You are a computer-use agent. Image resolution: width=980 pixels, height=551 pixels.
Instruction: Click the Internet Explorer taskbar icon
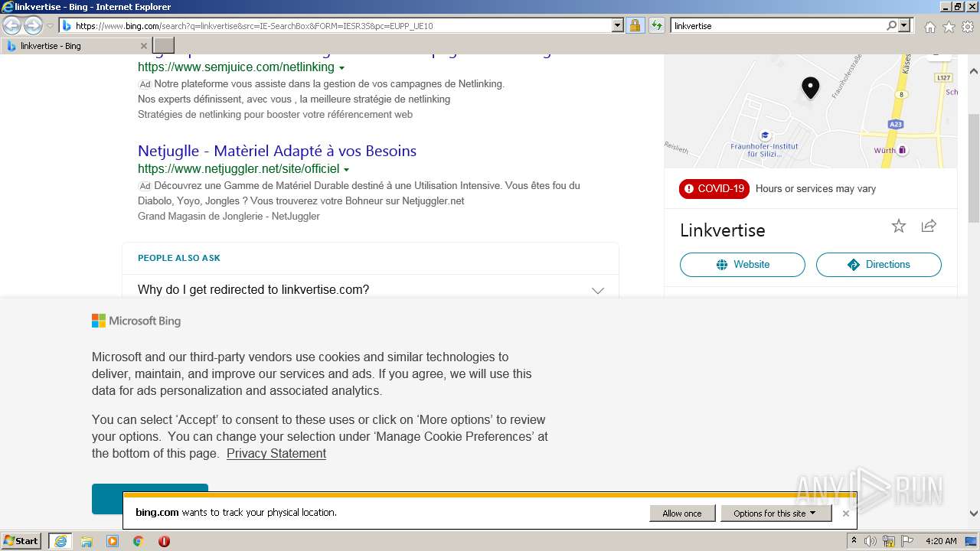[x=60, y=541]
